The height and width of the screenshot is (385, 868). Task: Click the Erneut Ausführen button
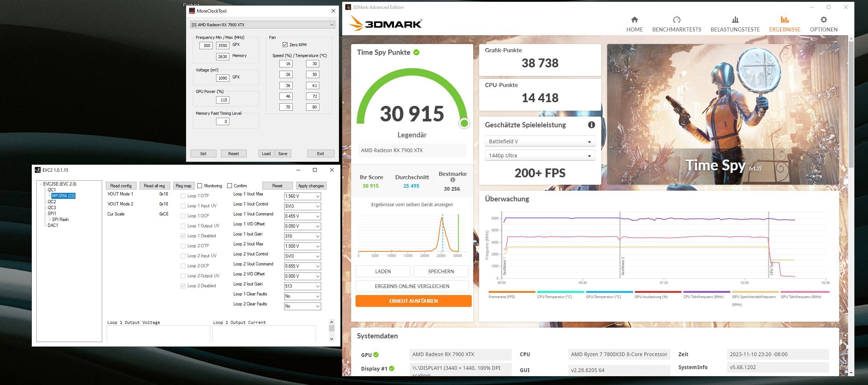click(x=413, y=301)
